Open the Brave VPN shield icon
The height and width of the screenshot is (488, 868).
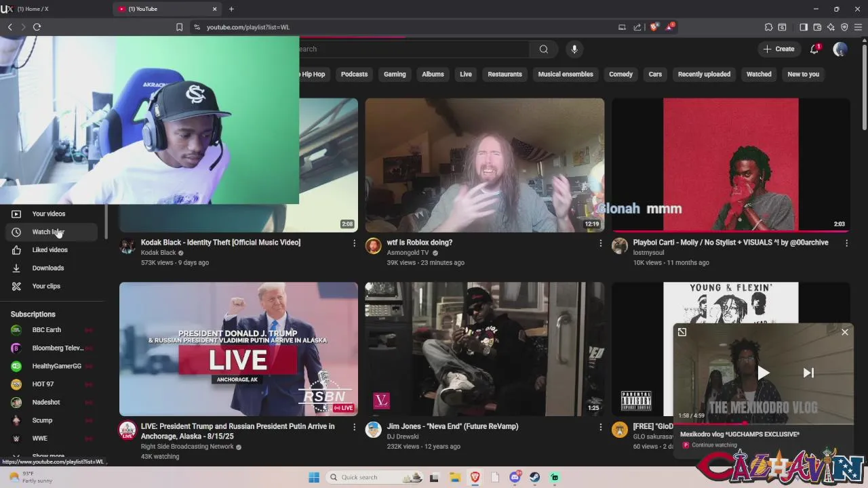844,27
